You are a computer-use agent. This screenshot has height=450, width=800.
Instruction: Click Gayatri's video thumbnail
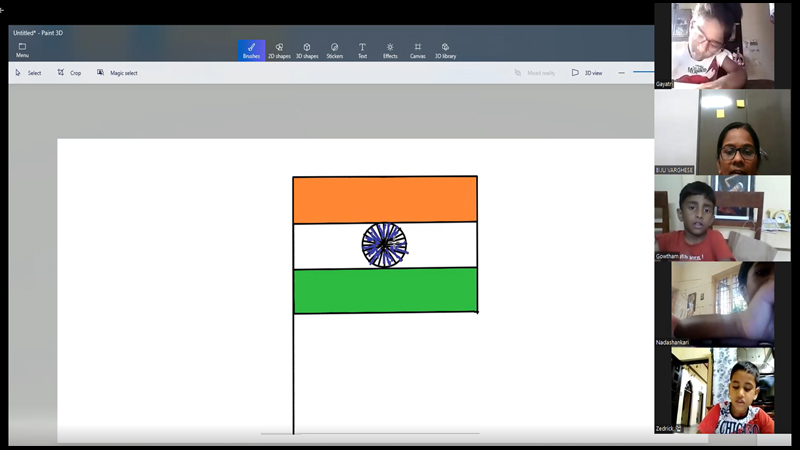(714, 45)
